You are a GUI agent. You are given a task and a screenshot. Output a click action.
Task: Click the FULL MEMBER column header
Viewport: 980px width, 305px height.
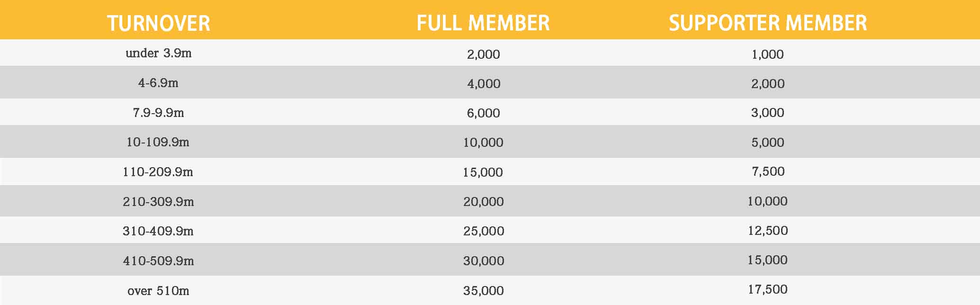pos(483,23)
